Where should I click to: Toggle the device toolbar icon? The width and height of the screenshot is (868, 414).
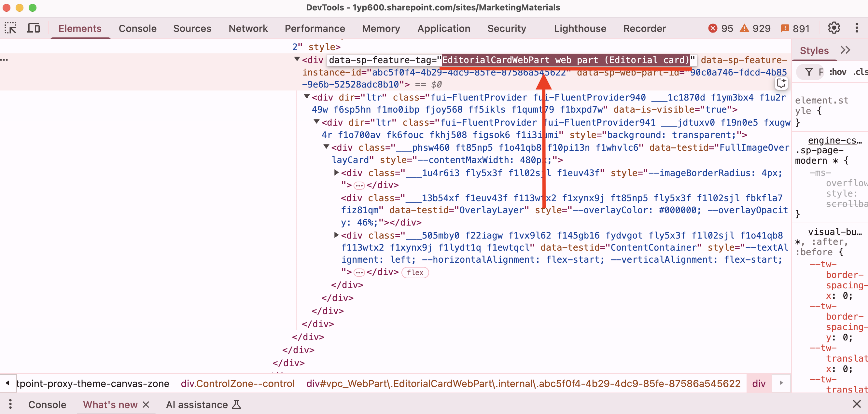33,28
